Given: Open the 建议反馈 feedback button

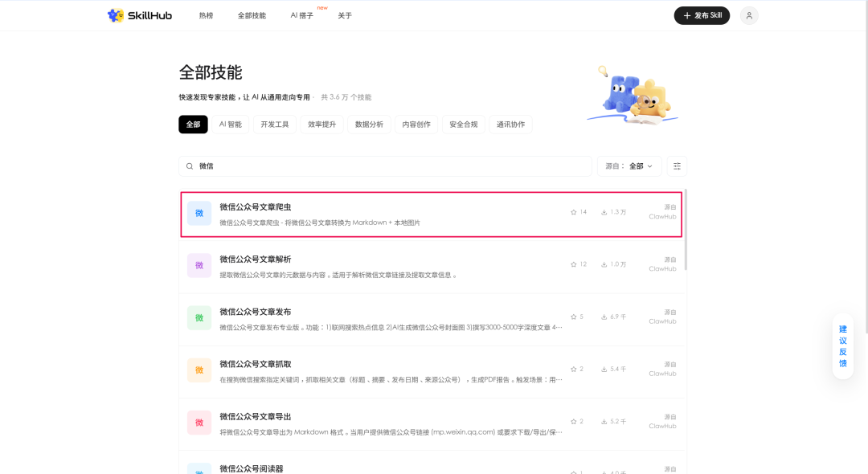Looking at the screenshot, I should pyautogui.click(x=843, y=346).
